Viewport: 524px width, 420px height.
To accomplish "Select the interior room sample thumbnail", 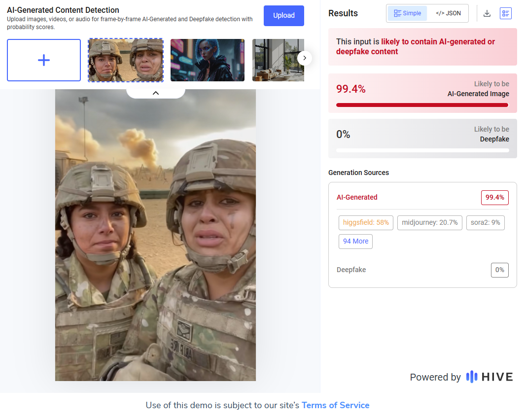I will click(x=278, y=60).
